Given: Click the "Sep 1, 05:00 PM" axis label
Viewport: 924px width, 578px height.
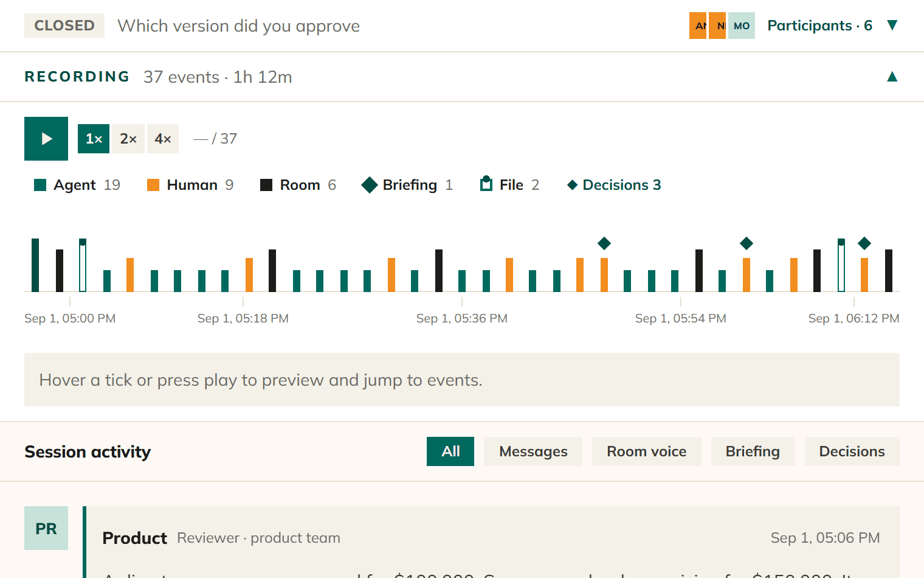Looking at the screenshot, I should tap(70, 318).
